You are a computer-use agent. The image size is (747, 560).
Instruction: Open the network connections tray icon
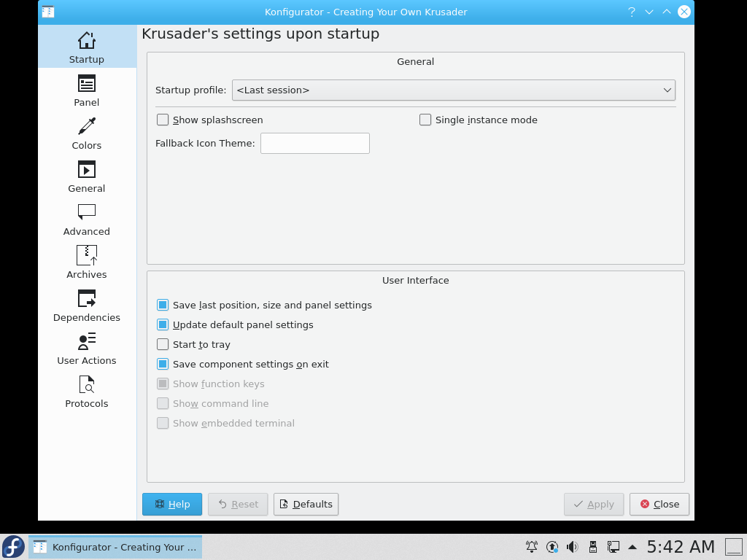pos(613,547)
